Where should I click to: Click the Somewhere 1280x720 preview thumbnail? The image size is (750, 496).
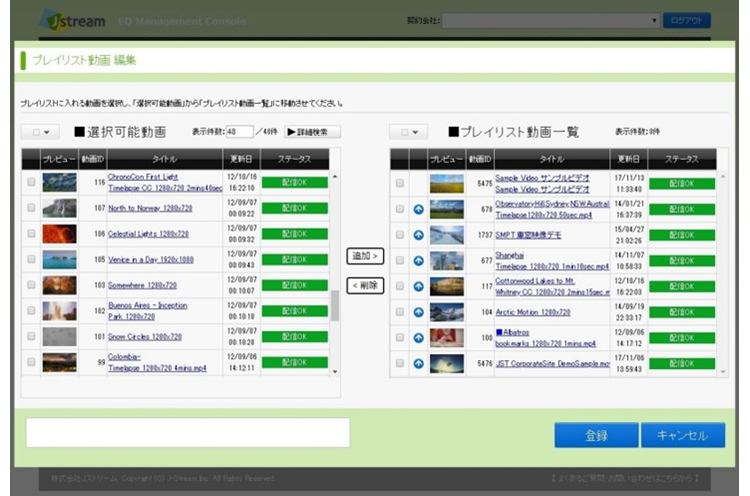pyautogui.click(x=59, y=285)
